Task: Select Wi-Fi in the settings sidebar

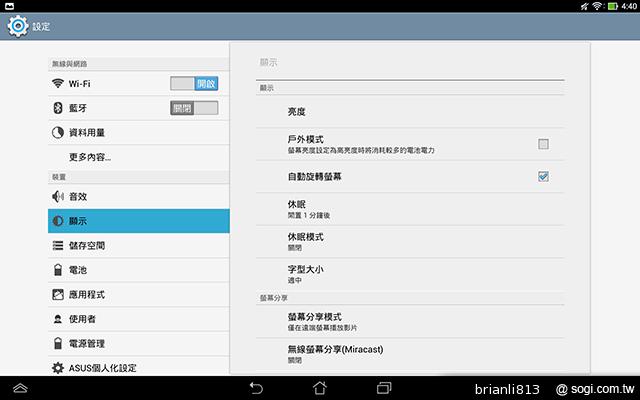Action: tap(139, 84)
